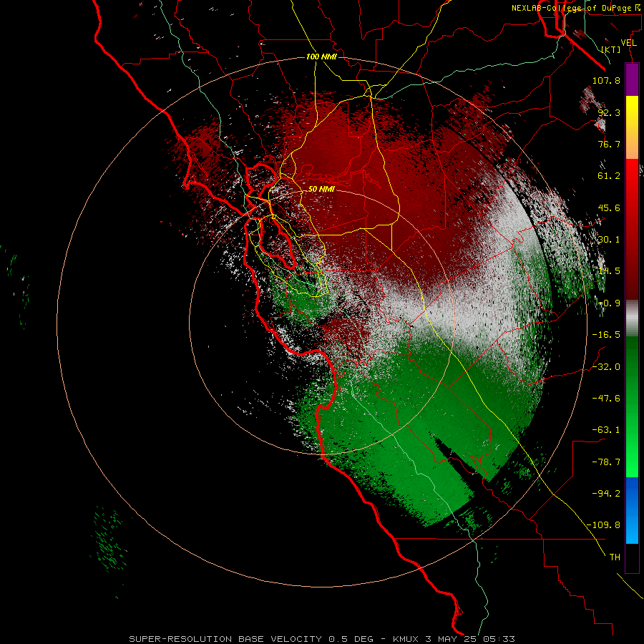Select the -109.8 velocity scale value
The image size is (644, 644).
pos(604,525)
